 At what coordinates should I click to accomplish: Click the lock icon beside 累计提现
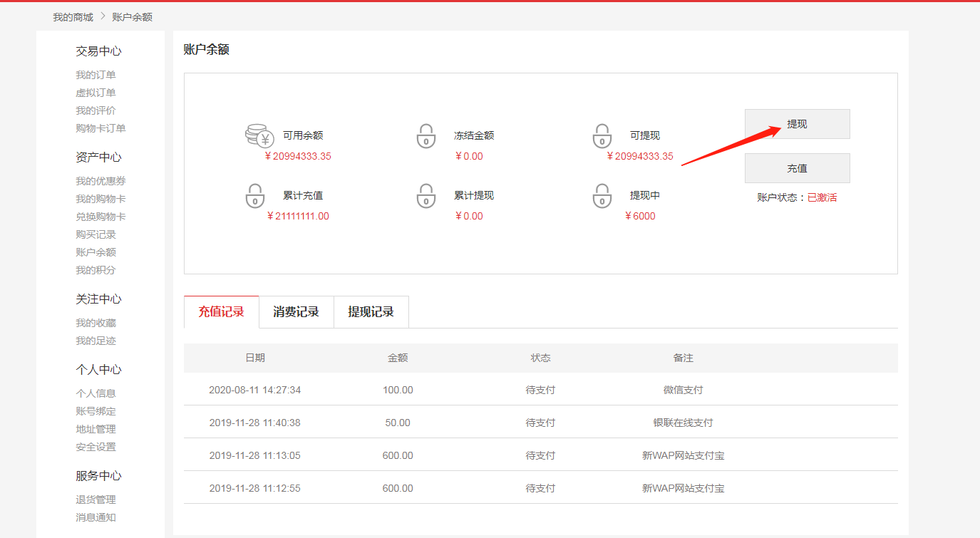click(425, 196)
